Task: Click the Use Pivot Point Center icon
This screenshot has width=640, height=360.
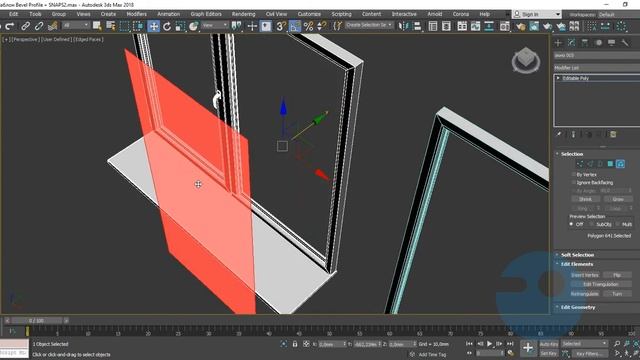Action: pos(236,26)
